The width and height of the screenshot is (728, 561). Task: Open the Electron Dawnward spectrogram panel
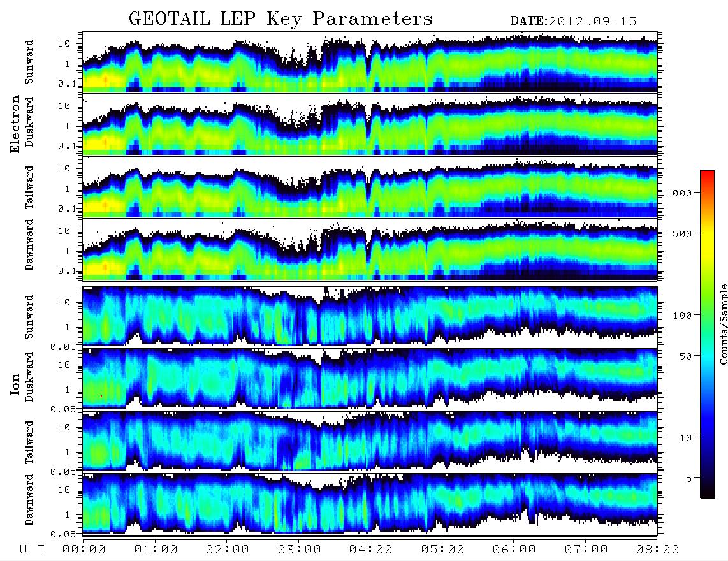(370, 249)
